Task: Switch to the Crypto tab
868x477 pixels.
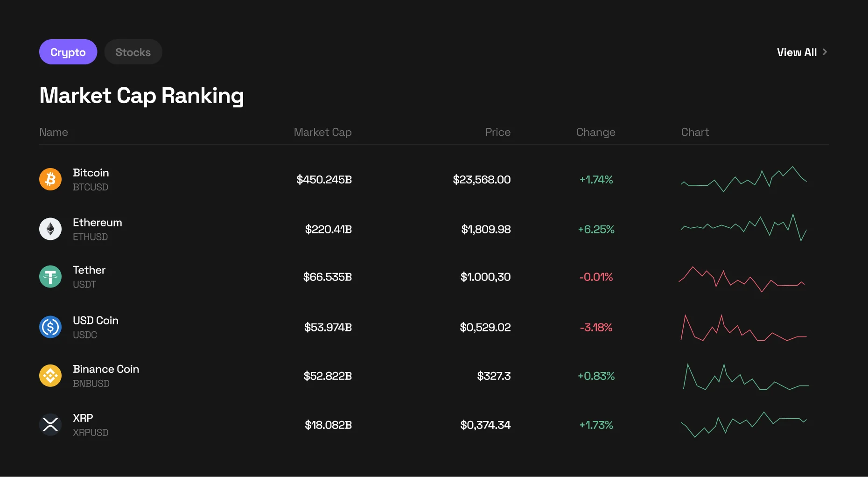Action: tap(68, 52)
